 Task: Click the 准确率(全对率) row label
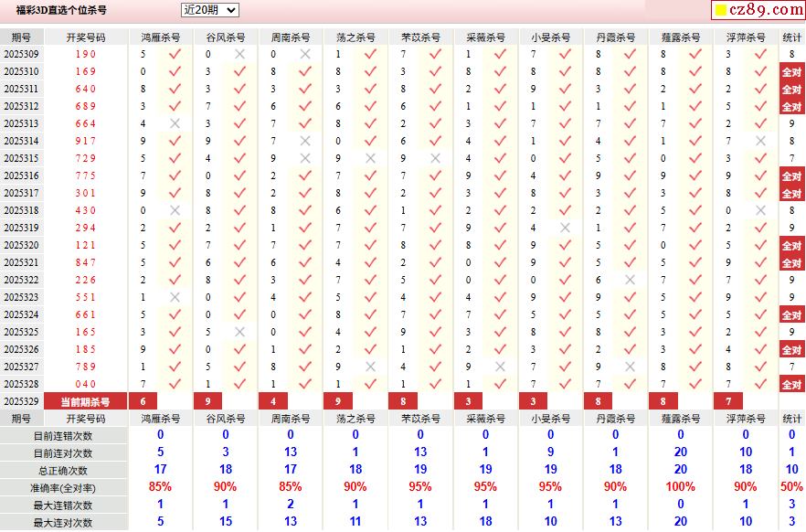pyautogui.click(x=63, y=488)
